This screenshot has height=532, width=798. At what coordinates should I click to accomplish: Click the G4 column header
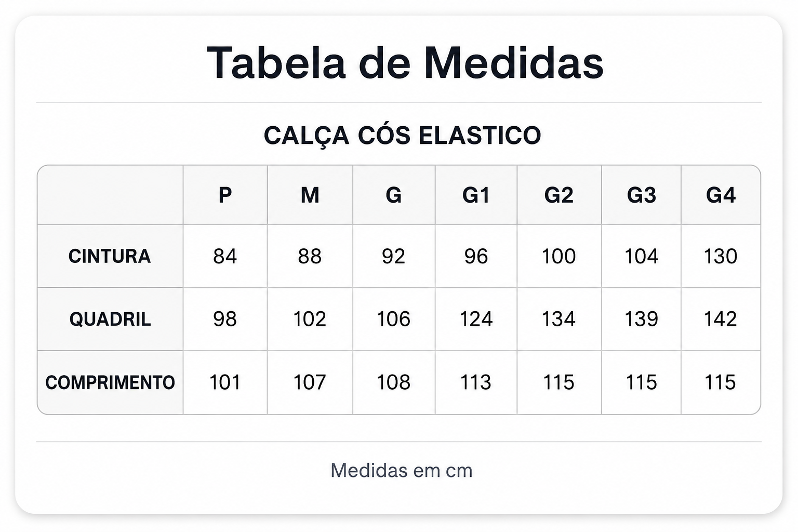click(x=721, y=195)
